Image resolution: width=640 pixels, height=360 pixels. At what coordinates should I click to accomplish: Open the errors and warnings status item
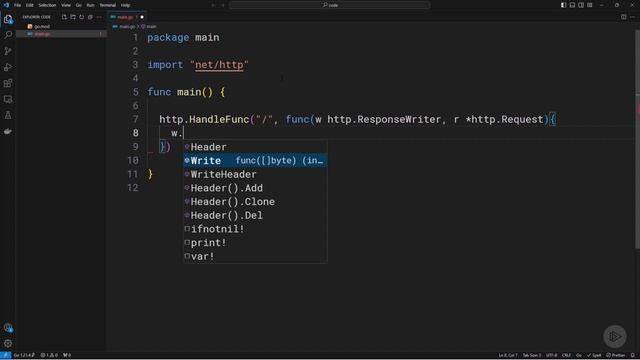(x=49, y=355)
